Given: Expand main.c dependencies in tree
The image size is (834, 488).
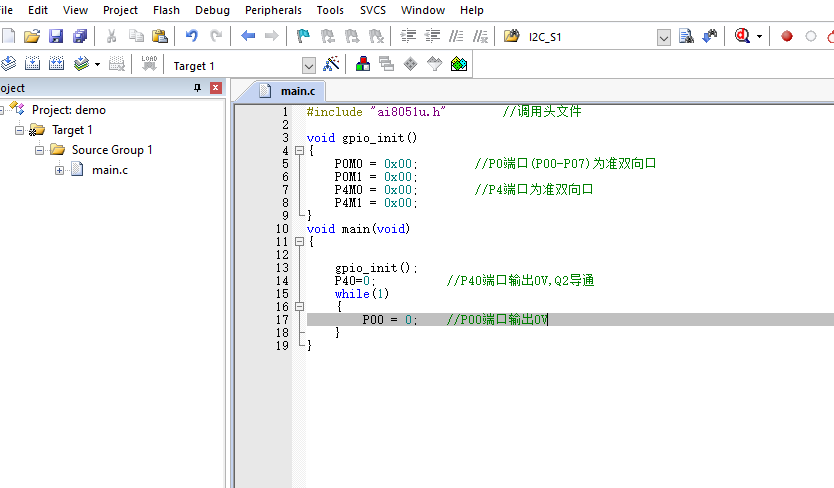Looking at the screenshot, I should (59, 170).
